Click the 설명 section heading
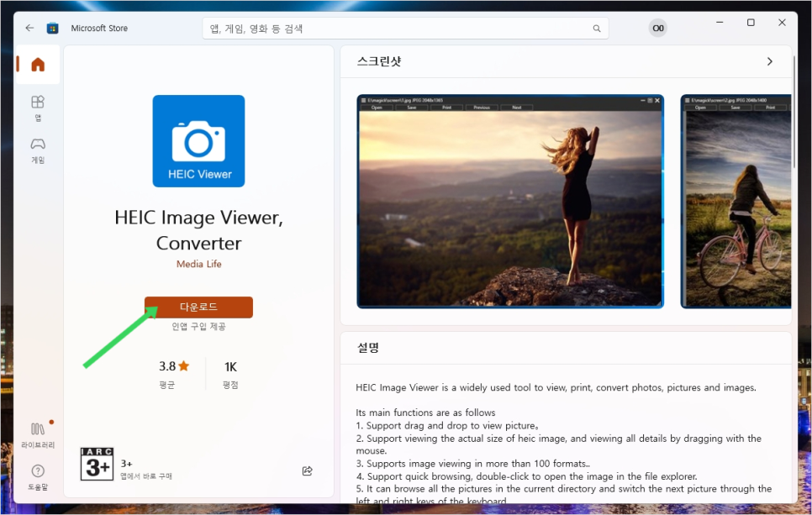The image size is (812, 515). 367,347
